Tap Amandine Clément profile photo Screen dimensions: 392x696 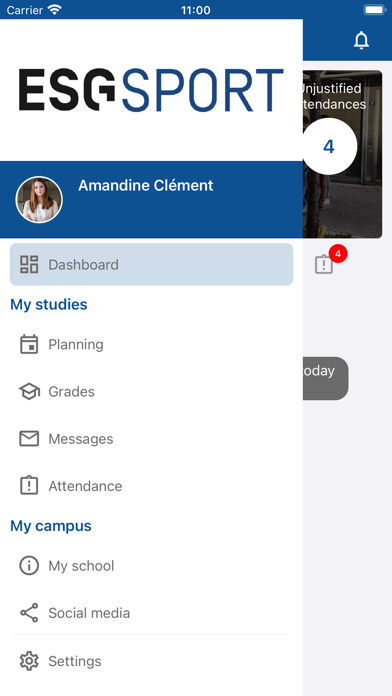click(x=39, y=200)
